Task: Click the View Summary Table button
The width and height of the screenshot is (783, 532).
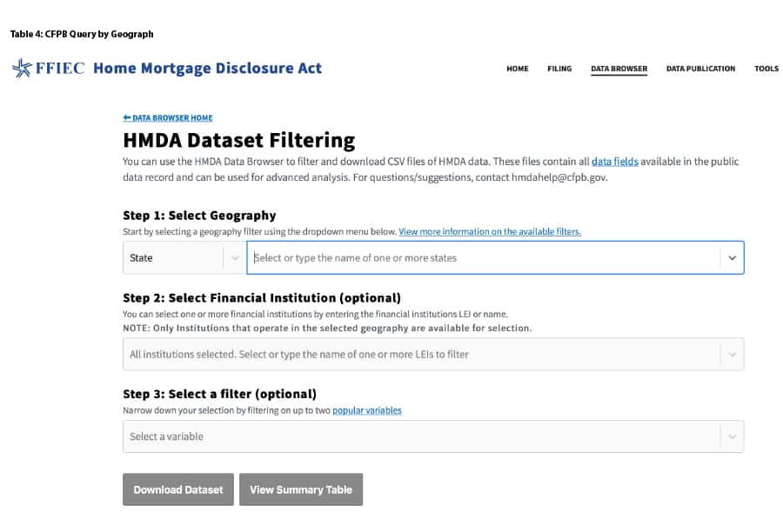Action: pos(301,489)
